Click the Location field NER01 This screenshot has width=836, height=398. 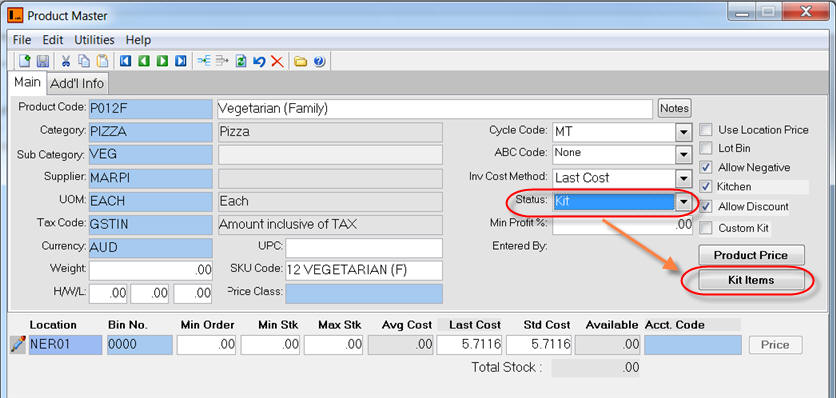[65, 345]
